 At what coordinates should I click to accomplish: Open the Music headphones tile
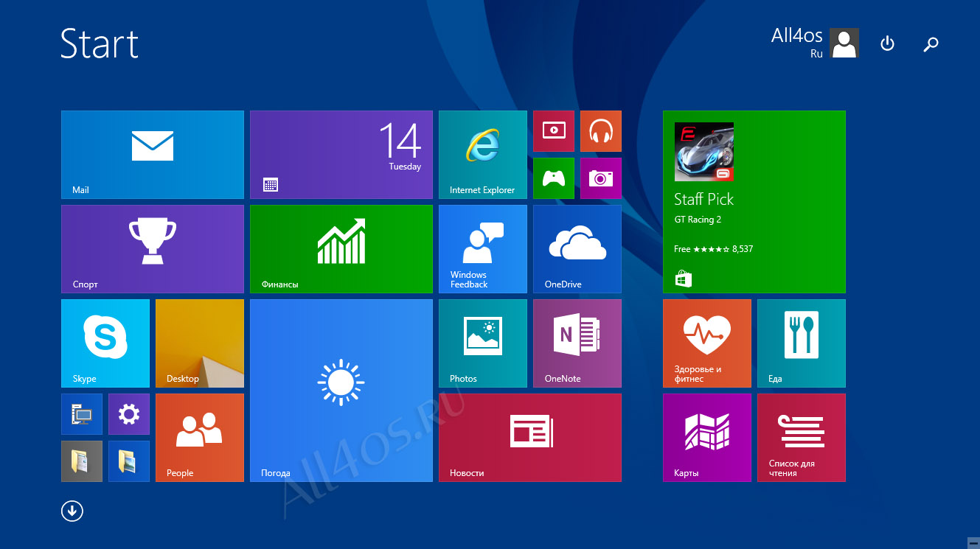pyautogui.click(x=600, y=131)
